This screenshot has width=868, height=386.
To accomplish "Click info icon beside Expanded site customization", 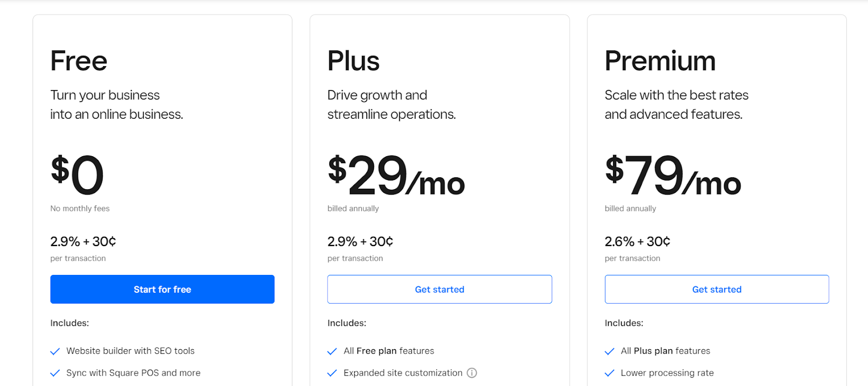I will [x=472, y=373].
